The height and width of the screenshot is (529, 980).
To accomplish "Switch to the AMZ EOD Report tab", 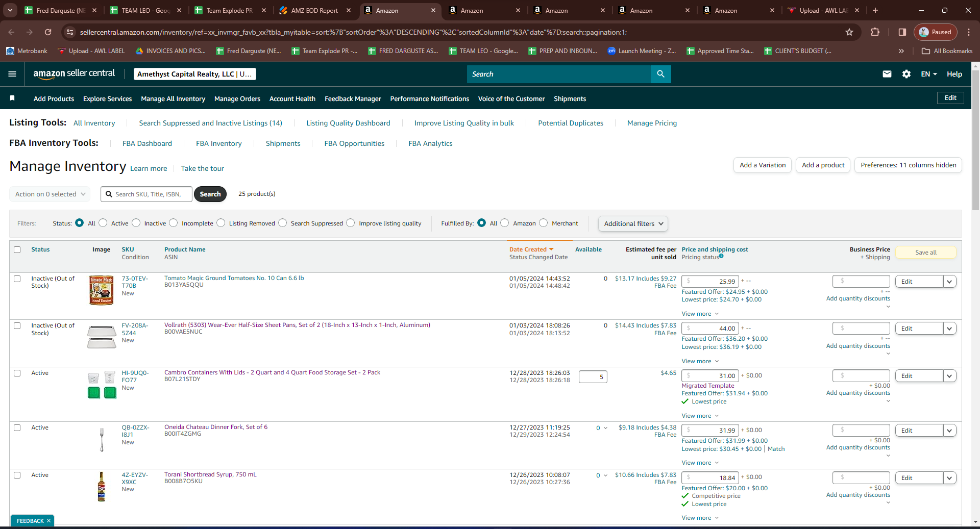I will click(314, 10).
